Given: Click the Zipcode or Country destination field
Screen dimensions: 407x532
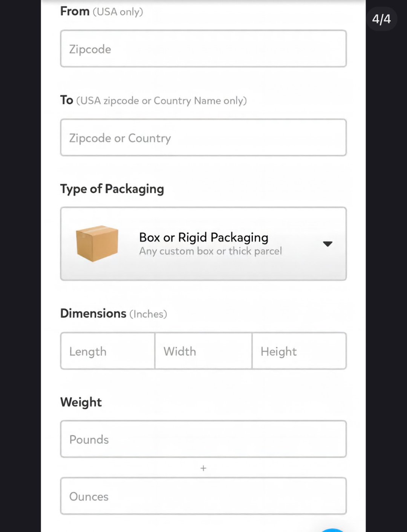Looking at the screenshot, I should pyautogui.click(x=203, y=138).
